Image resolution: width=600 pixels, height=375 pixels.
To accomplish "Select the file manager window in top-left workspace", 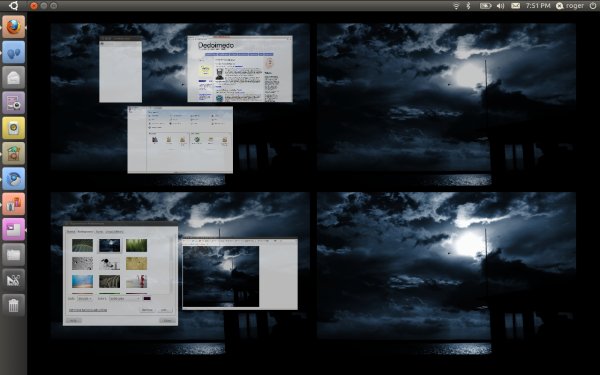I will tap(180, 140).
